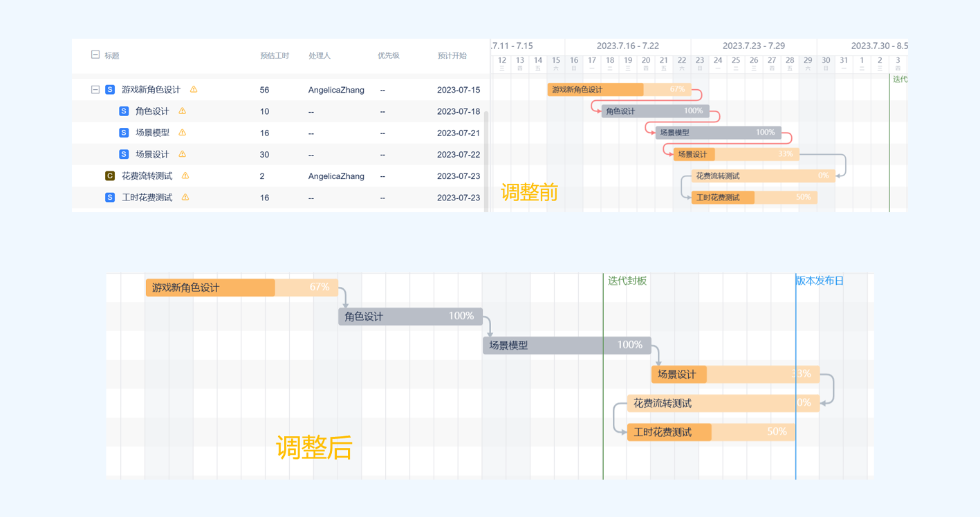Open the 花费流转测试 task title
This screenshot has height=517, width=980.
coord(147,176)
